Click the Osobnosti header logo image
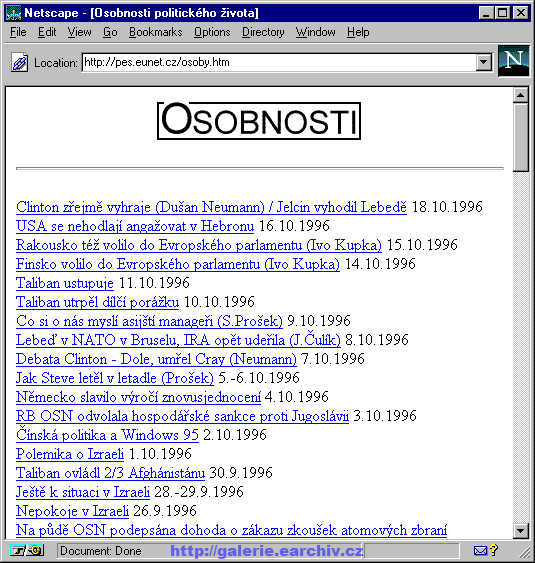 tap(259, 121)
